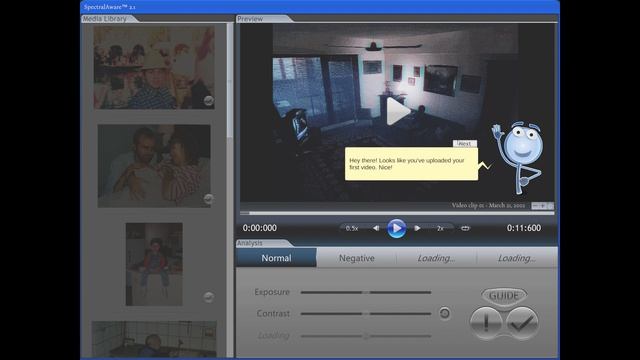Screen dimensions: 640x360
Task: Adjust the Contrast slider
Action: click(x=366, y=313)
